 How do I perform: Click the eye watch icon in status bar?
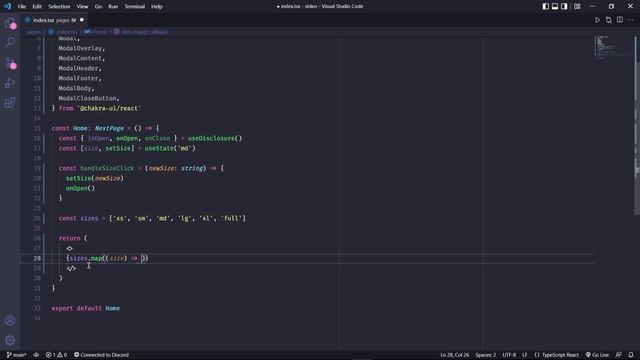pyautogui.click(x=36, y=355)
